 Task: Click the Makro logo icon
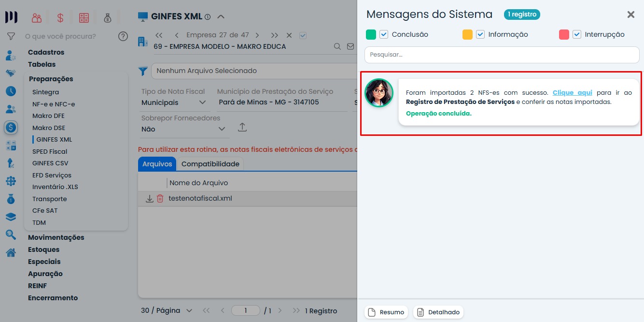pyautogui.click(x=11, y=17)
